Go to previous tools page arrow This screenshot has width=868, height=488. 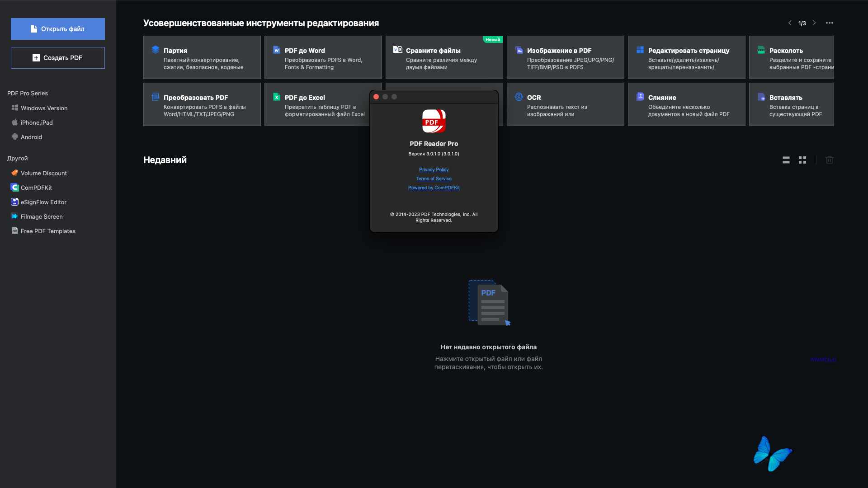click(790, 23)
